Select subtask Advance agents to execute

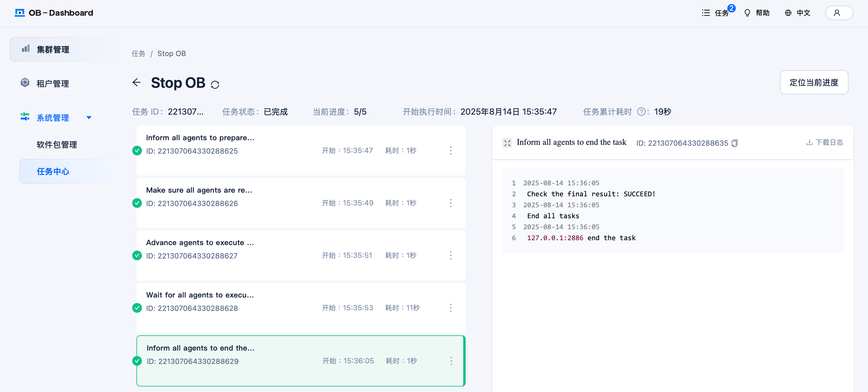pos(301,255)
